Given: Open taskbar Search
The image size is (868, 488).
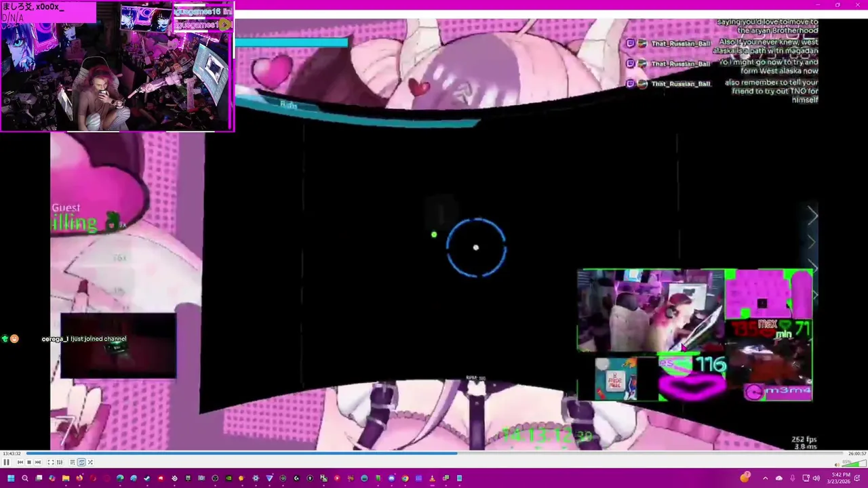Looking at the screenshot, I should [x=25, y=479].
